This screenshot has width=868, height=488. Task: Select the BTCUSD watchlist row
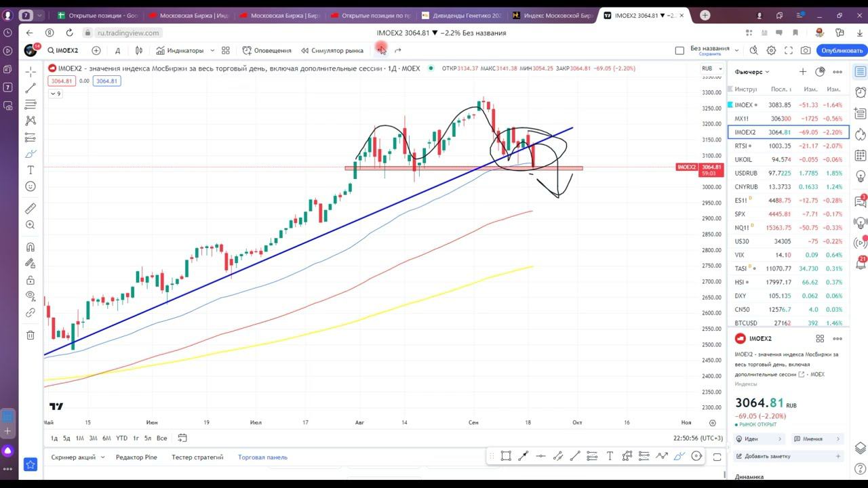click(x=788, y=323)
